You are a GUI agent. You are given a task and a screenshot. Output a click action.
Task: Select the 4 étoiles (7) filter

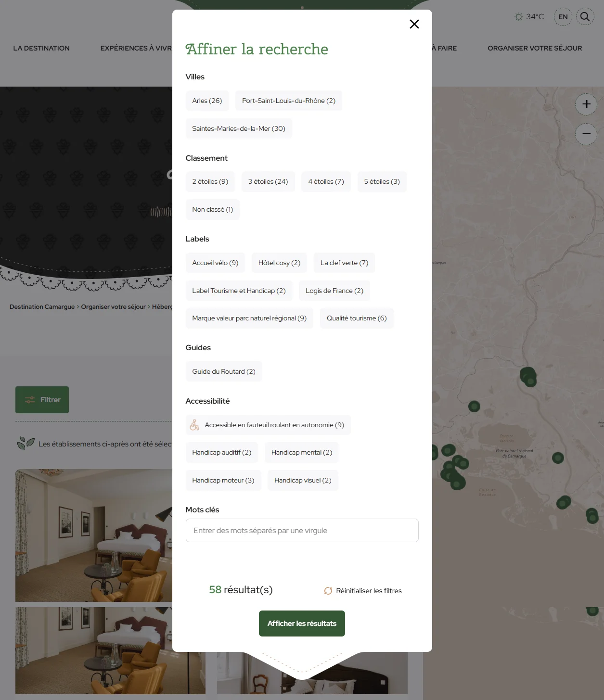[x=326, y=181]
